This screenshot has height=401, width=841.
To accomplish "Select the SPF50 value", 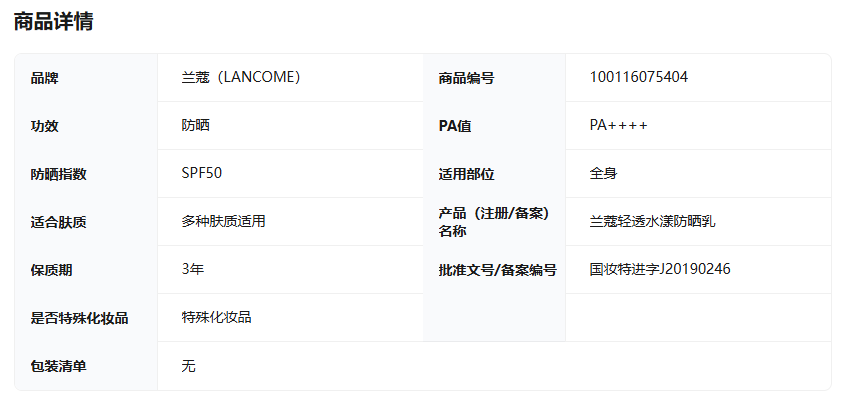I will pyautogui.click(x=202, y=173).
